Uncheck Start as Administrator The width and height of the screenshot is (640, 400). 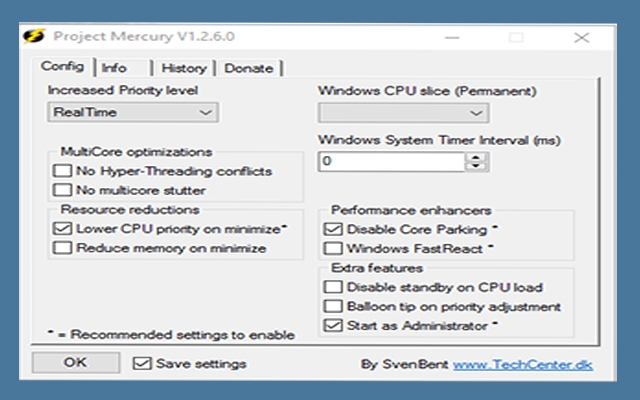(x=332, y=325)
